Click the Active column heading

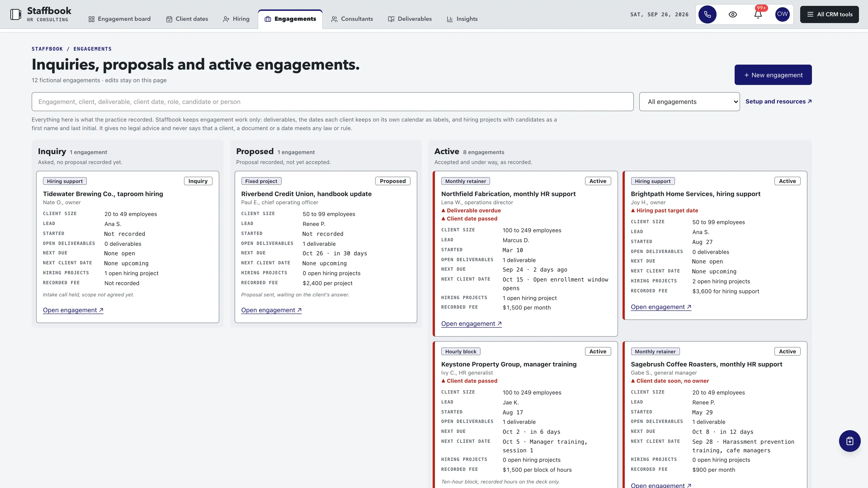tap(446, 152)
